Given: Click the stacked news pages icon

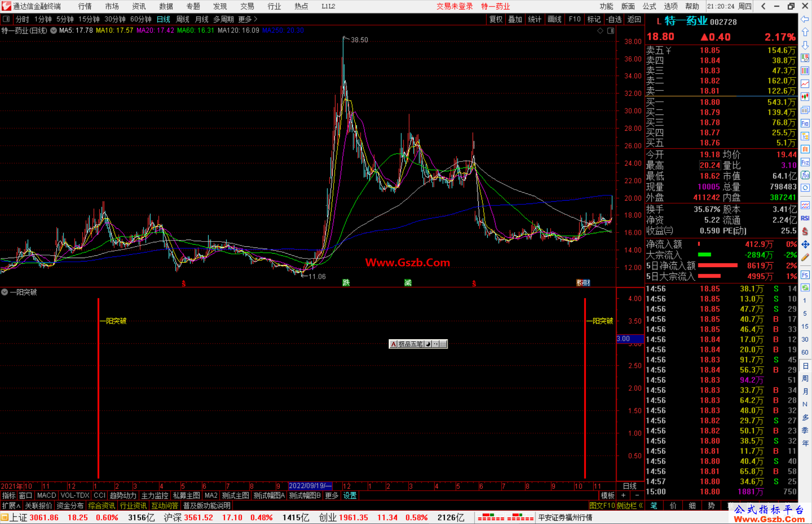Looking at the screenshot, I should (x=805, y=110).
